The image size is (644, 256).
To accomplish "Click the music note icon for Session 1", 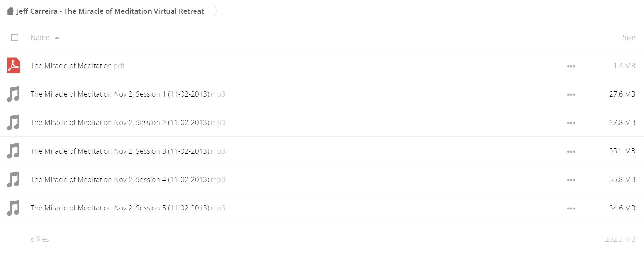I will coord(13,94).
